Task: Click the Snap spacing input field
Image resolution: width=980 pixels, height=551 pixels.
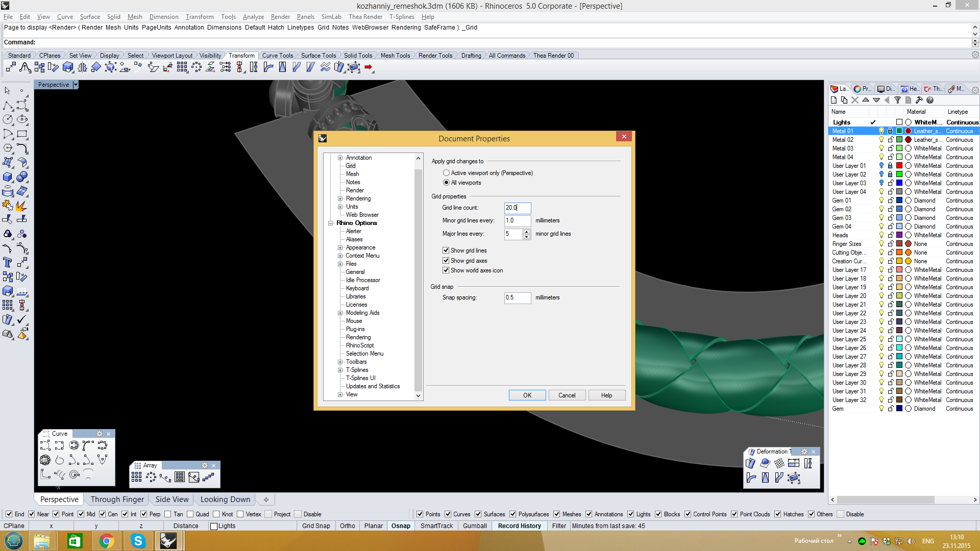Action: pyautogui.click(x=518, y=297)
